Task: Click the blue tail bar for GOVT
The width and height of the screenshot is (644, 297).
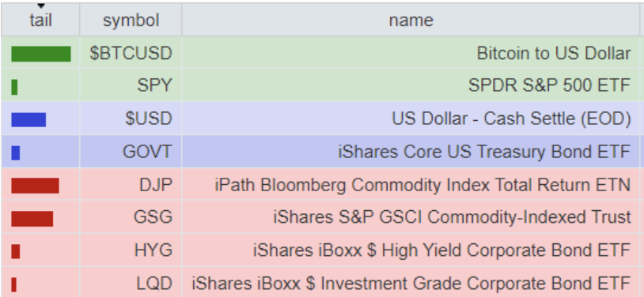Action: 16,152
